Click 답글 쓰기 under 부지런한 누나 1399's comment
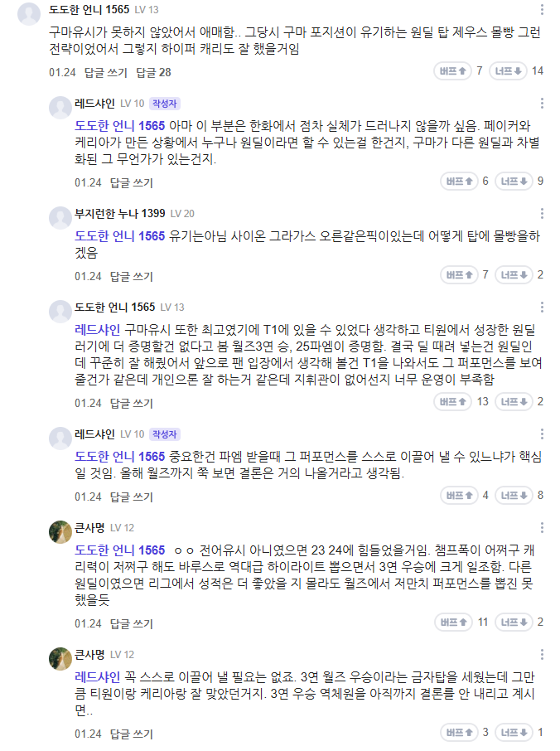The height and width of the screenshot is (751, 560). tap(132, 276)
